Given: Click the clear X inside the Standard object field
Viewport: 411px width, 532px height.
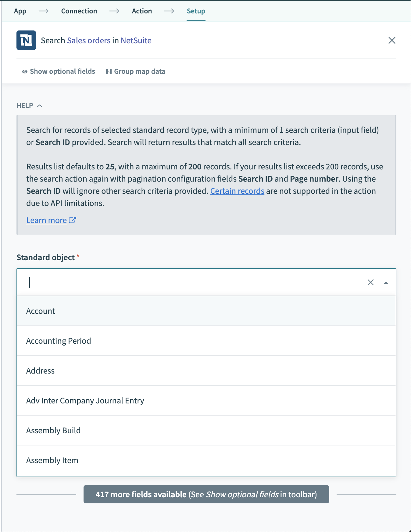Looking at the screenshot, I should 371,282.
